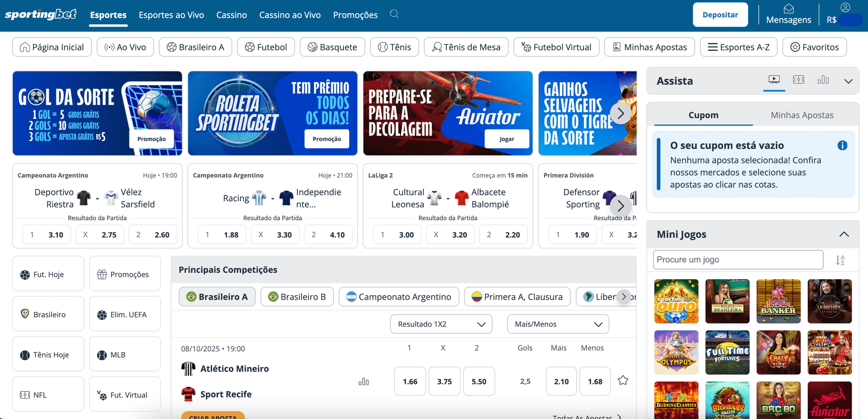Image resolution: width=868 pixels, height=419 pixels.
Task: Open Elim. UEFA quick link
Action: [x=125, y=314]
